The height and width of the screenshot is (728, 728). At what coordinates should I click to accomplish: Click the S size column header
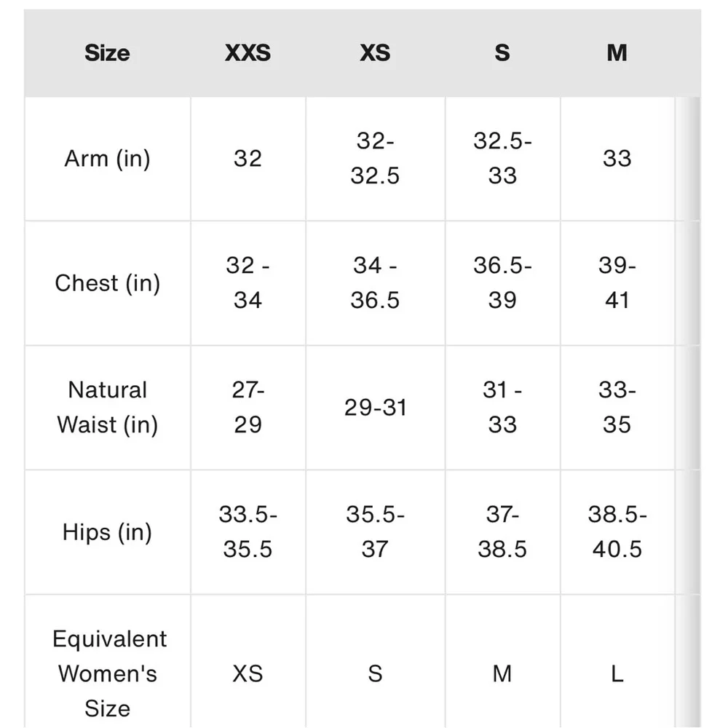502,53
